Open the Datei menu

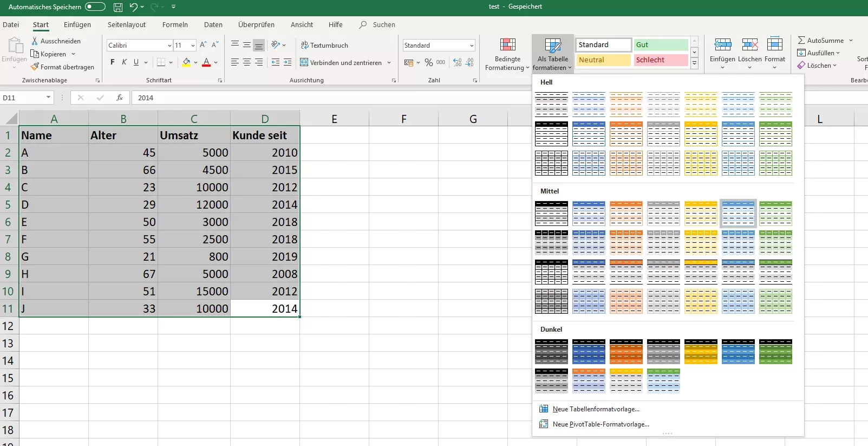point(11,25)
